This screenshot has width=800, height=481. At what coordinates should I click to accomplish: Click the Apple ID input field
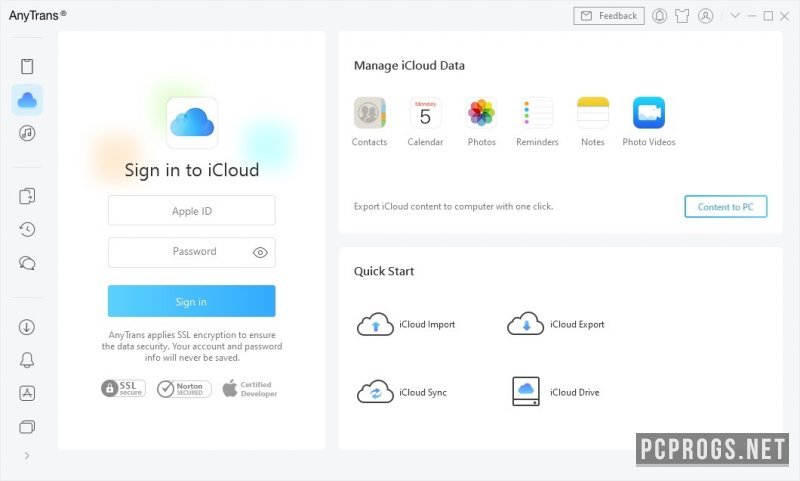coord(192,211)
